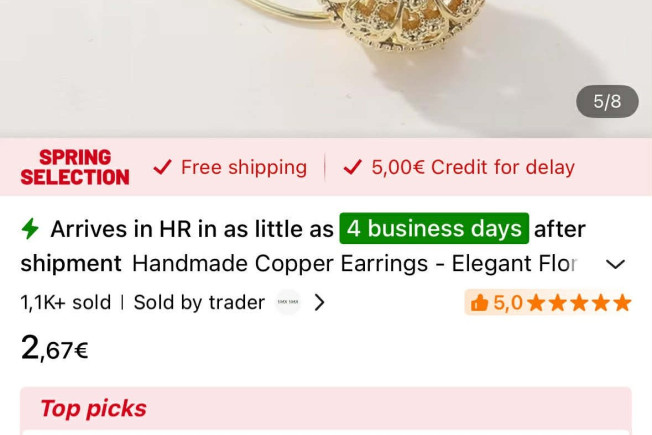This screenshot has height=435, width=652.
Task: Click the Credit for delay checkmark
Action: (x=353, y=167)
